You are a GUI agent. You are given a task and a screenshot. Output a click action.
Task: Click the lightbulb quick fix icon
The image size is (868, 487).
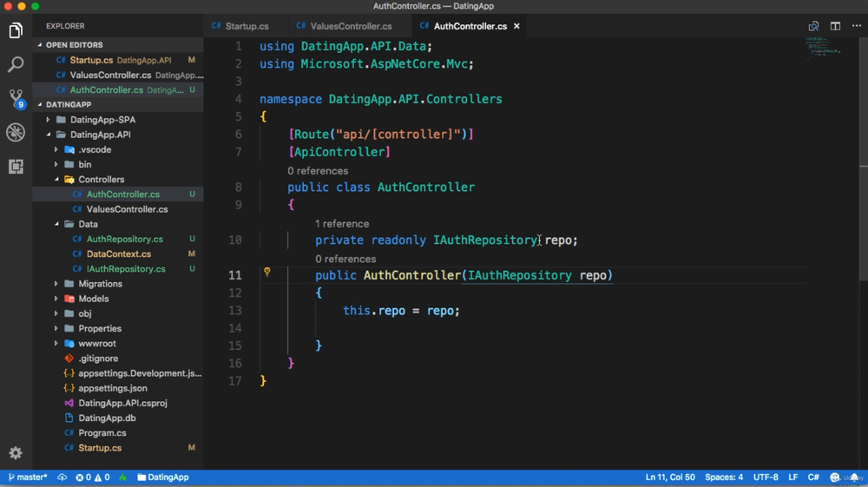click(266, 272)
